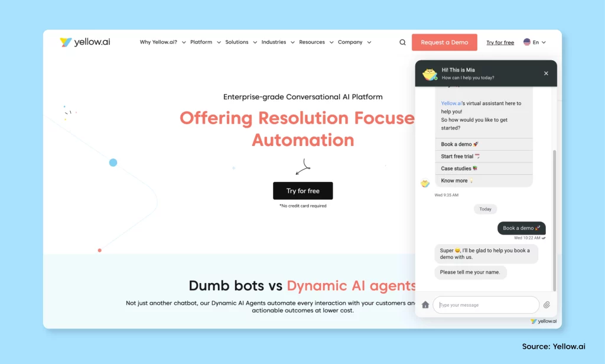The width and height of the screenshot is (605, 364).
Task: Click the Today date divider in chat
Action: click(x=486, y=209)
